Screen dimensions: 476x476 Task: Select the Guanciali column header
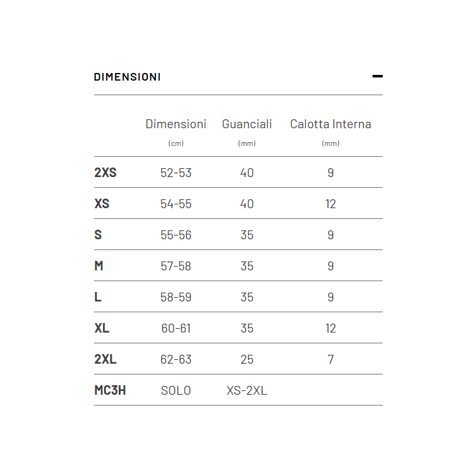click(x=247, y=124)
